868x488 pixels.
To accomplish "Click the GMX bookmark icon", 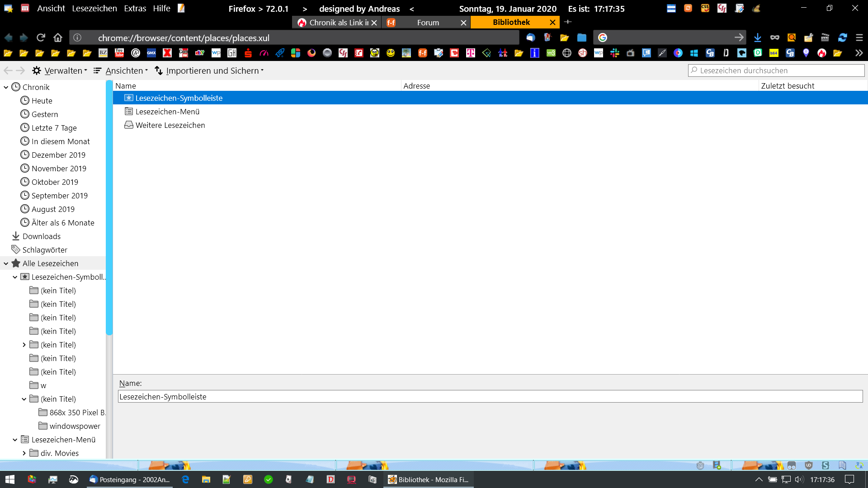I will (151, 53).
